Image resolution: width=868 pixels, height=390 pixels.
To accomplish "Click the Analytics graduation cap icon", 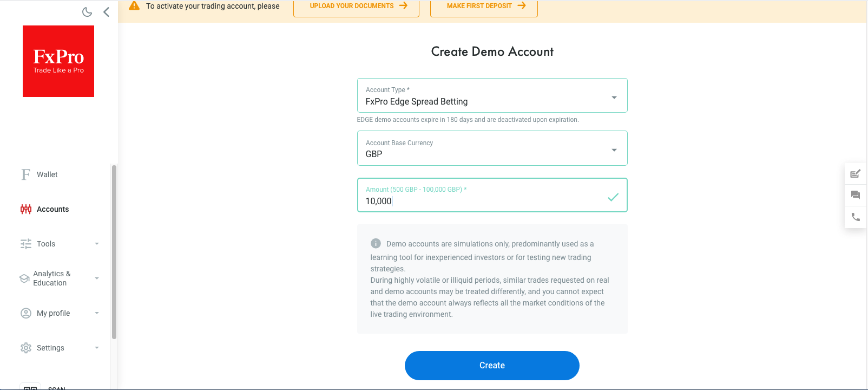I will (24, 278).
